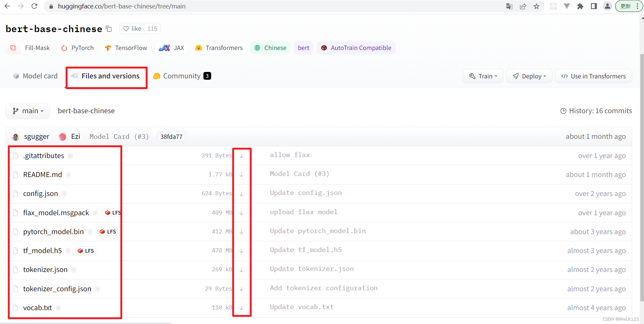The height and width of the screenshot is (324, 644).
Task: Open the README.md file
Action: click(x=42, y=174)
